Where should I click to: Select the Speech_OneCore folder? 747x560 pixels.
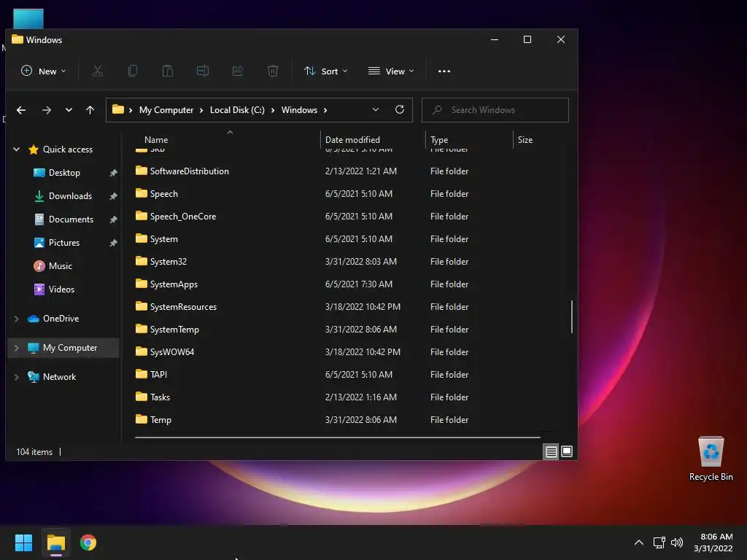[x=183, y=216]
